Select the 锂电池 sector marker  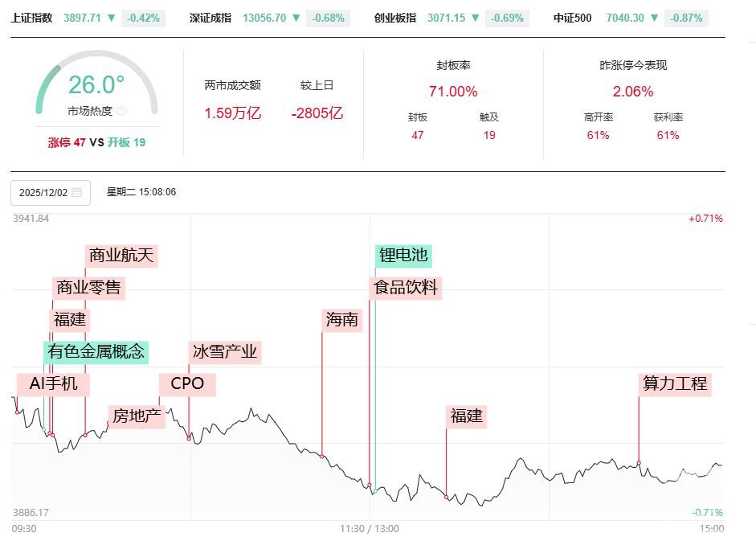[403, 256]
